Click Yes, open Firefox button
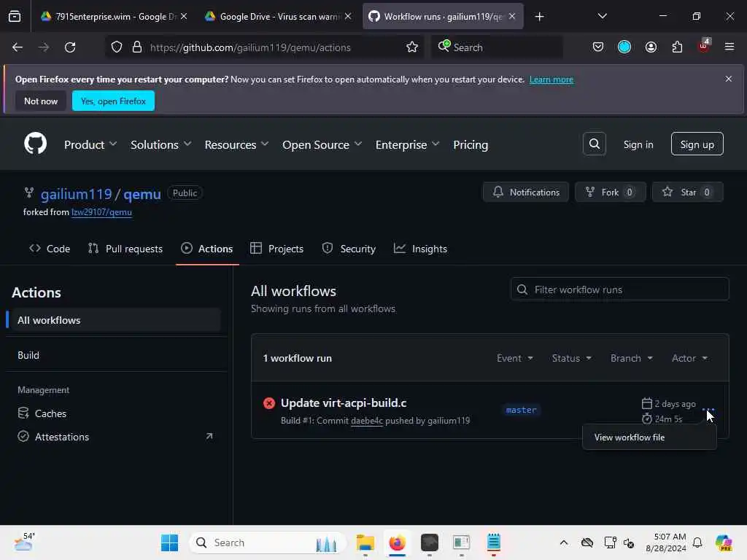The height and width of the screenshot is (560, 747). pos(113,101)
